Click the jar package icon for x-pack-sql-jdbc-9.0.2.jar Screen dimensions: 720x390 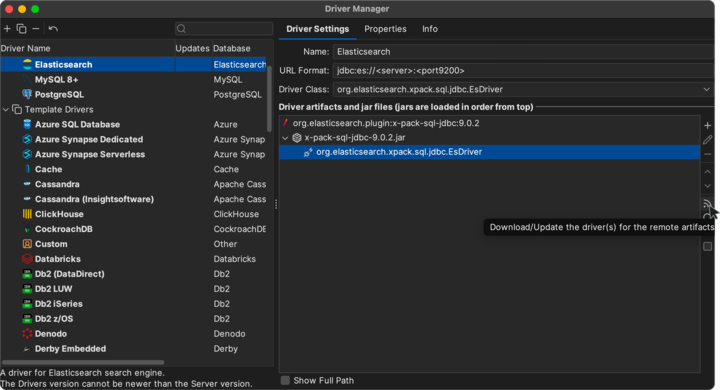pyautogui.click(x=297, y=137)
